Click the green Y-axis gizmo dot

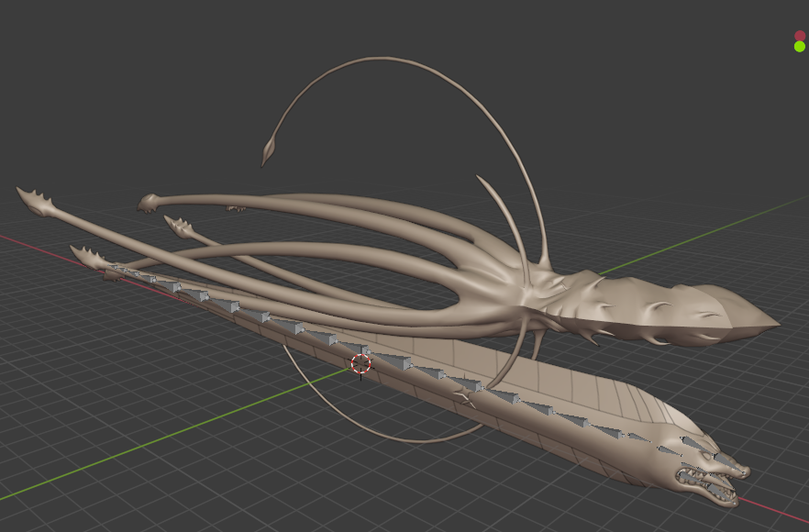800,47
